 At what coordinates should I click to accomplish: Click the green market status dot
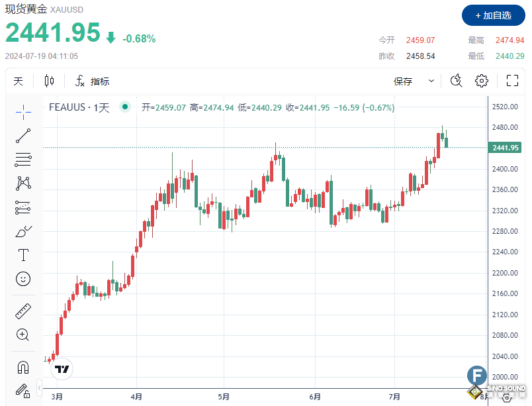click(x=125, y=107)
